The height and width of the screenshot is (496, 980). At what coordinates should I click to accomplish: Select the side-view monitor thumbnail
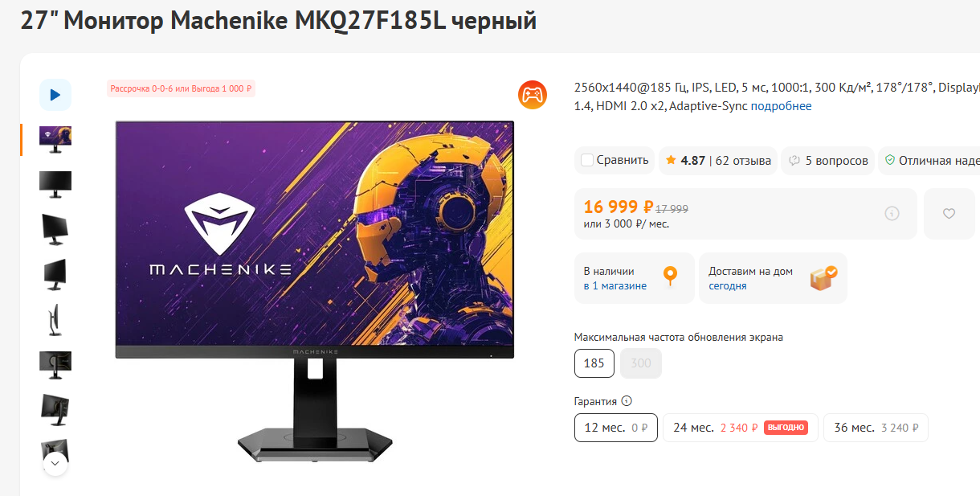pos(55,319)
